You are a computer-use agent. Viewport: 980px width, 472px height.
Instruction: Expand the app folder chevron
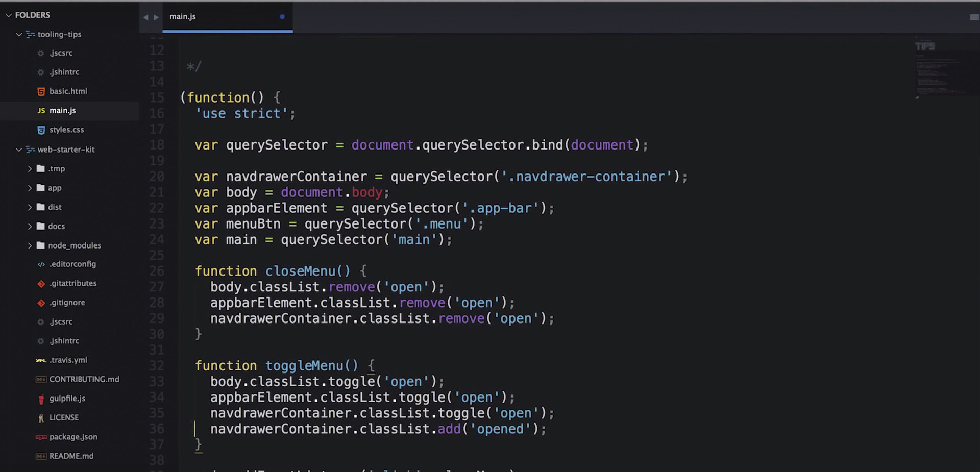tap(30, 188)
